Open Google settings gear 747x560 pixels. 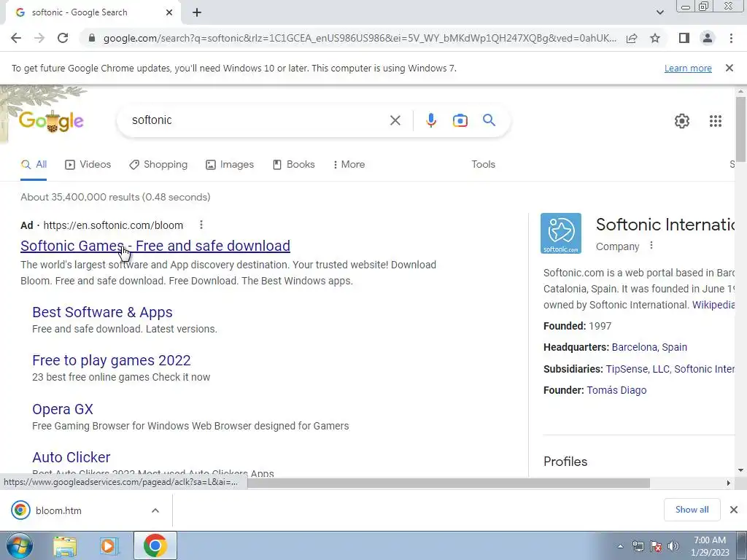[x=682, y=121]
